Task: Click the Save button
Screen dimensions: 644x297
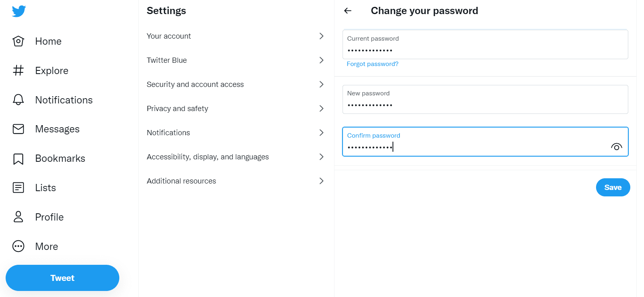Action: [x=613, y=187]
